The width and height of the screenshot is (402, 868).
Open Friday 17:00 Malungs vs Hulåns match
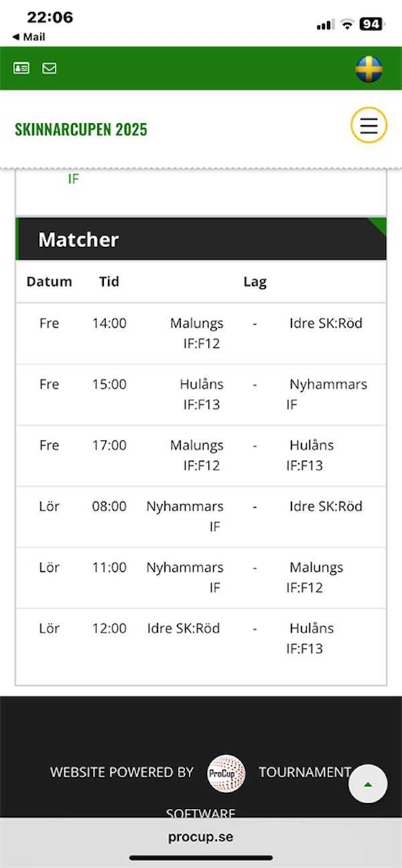201,455
